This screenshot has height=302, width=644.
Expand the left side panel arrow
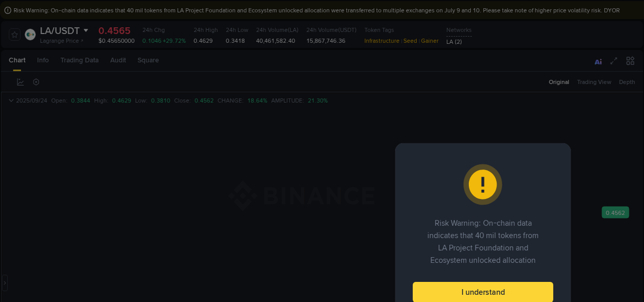tap(4, 282)
